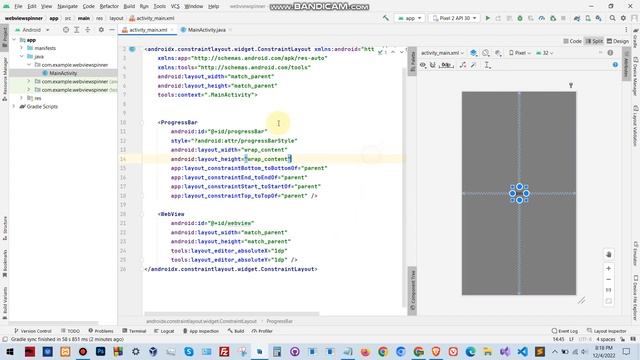Viewport: 640px width, 360px height.
Task: Click the Infer Constraints magic wand icon
Action: [x=473, y=65]
